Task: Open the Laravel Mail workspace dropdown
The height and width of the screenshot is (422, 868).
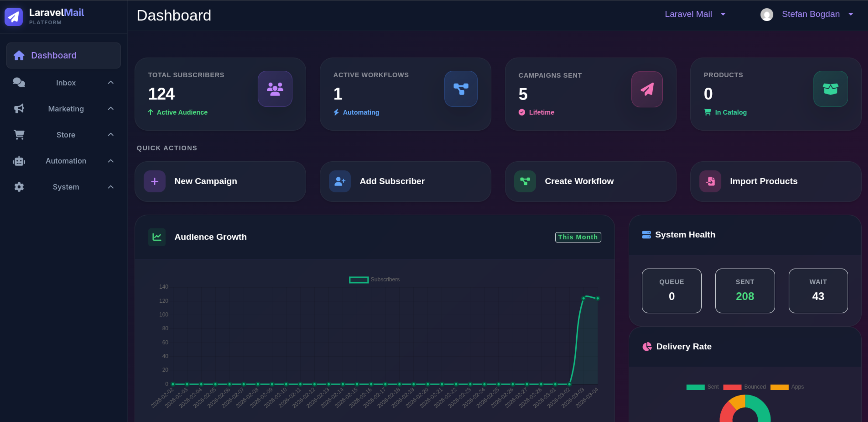Action: point(695,14)
